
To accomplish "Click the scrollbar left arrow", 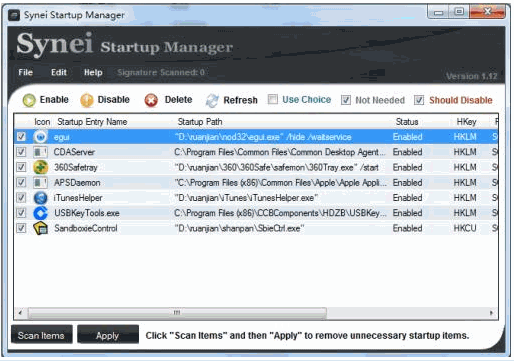I will pos(20,313).
